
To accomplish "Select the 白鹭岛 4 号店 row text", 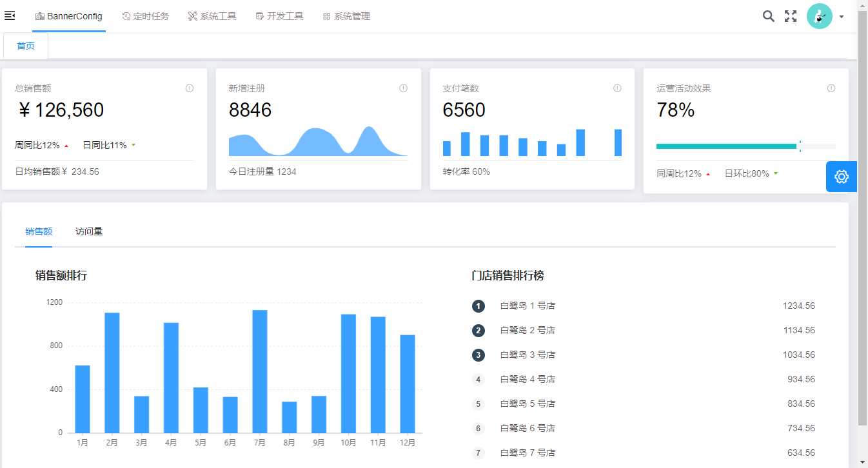I will pos(528,380).
